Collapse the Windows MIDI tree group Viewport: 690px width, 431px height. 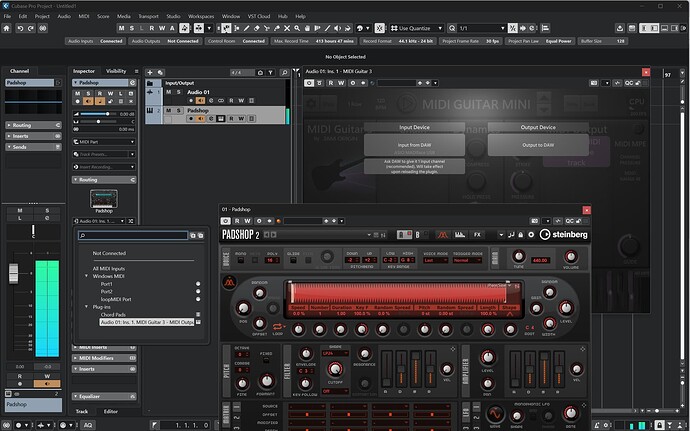(86, 276)
